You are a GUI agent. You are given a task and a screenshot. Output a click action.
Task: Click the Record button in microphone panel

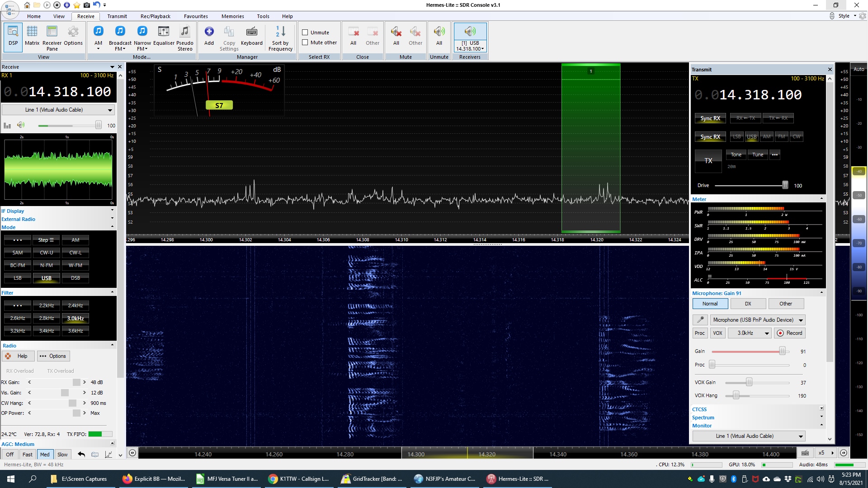pos(790,333)
